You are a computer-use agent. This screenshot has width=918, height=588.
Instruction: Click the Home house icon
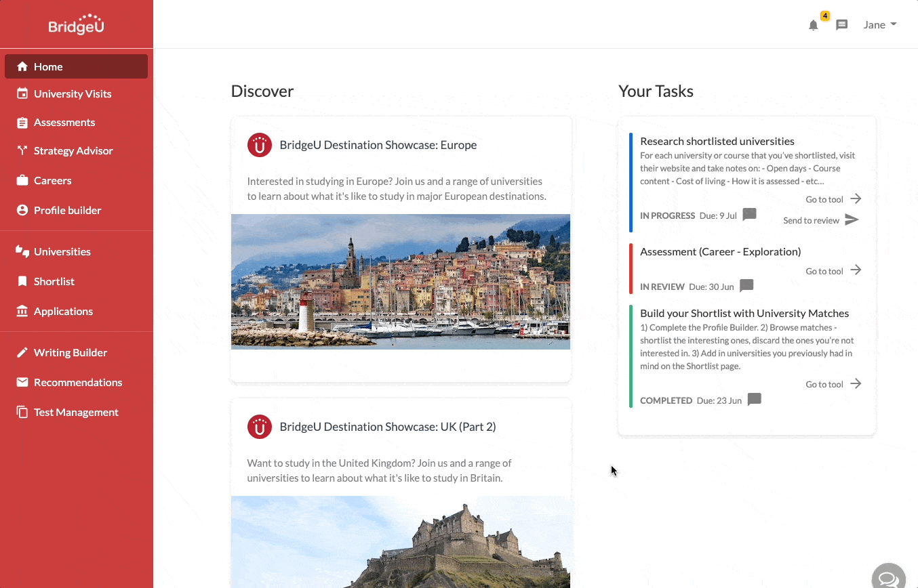[x=22, y=66]
